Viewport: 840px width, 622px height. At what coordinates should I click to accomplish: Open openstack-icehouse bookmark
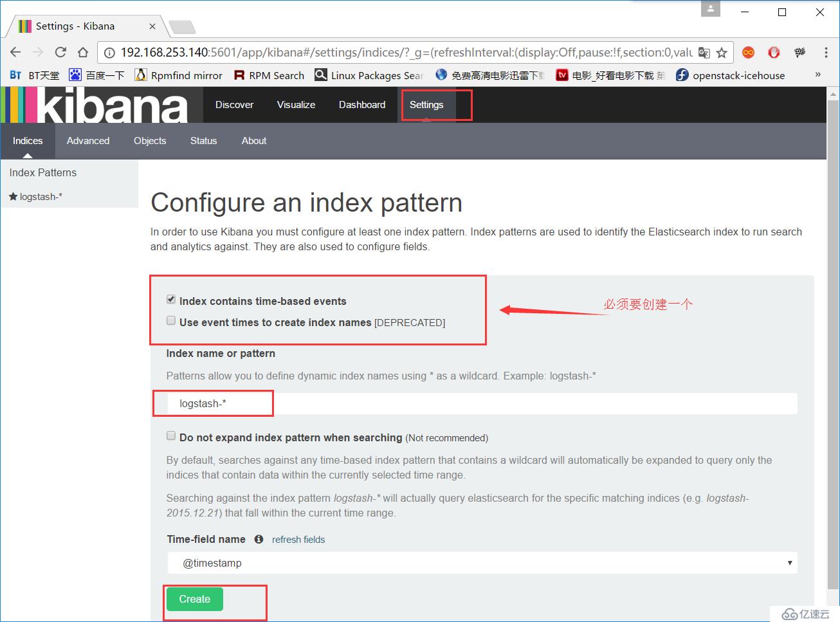[x=731, y=75]
